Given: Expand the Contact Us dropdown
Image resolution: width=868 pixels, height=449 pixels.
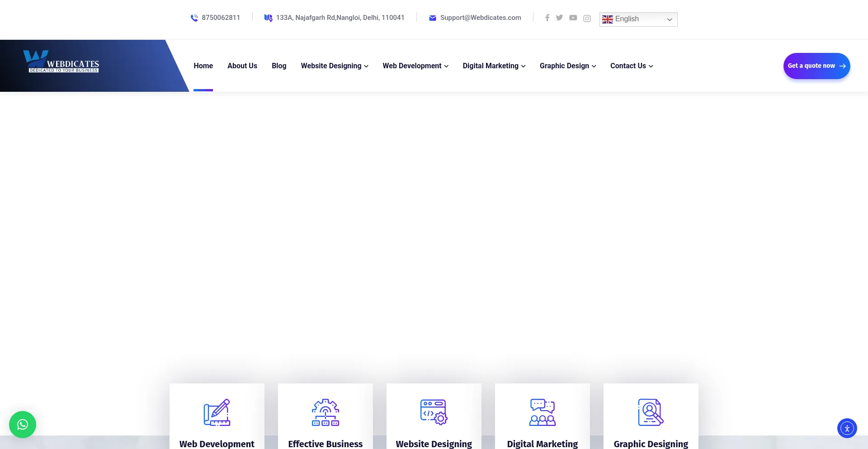Looking at the screenshot, I should 651,66.
